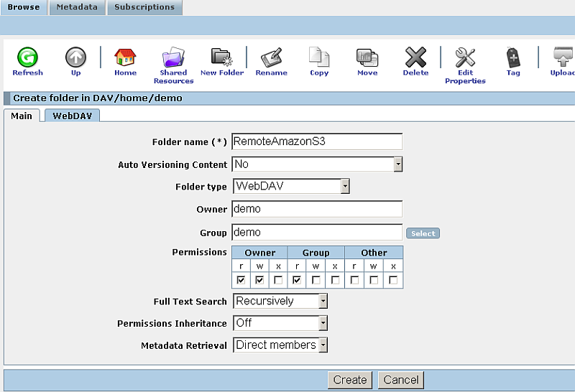
Task: Click Select button beside Group field
Action: click(423, 233)
